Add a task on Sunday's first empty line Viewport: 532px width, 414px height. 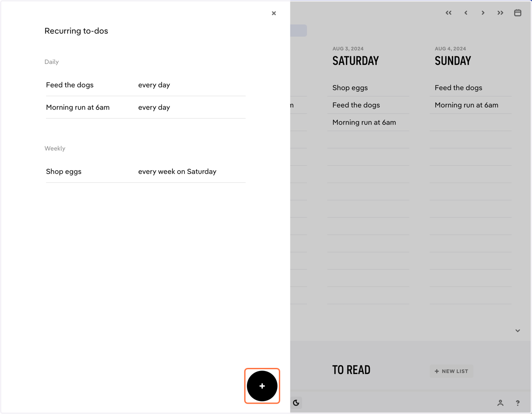pos(470,122)
